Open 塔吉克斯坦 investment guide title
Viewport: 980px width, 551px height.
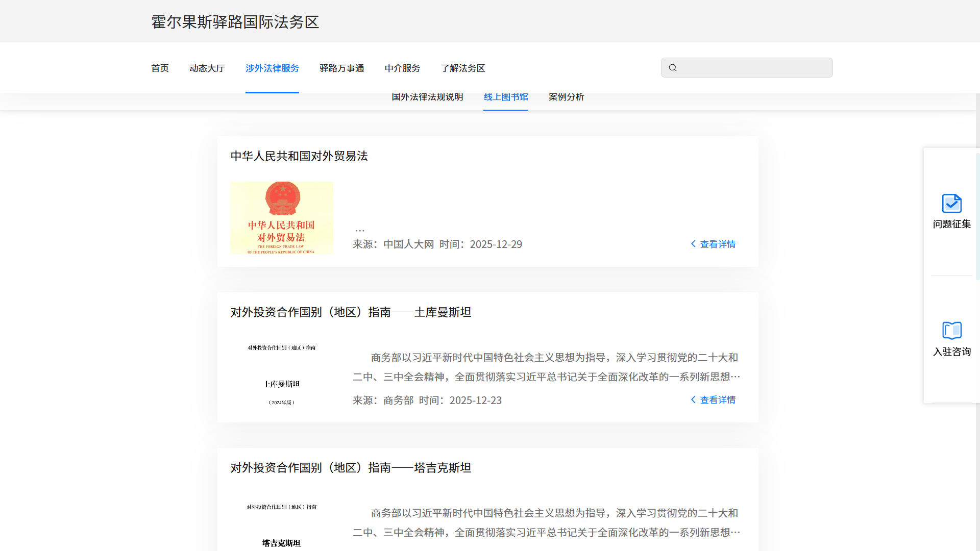point(351,468)
